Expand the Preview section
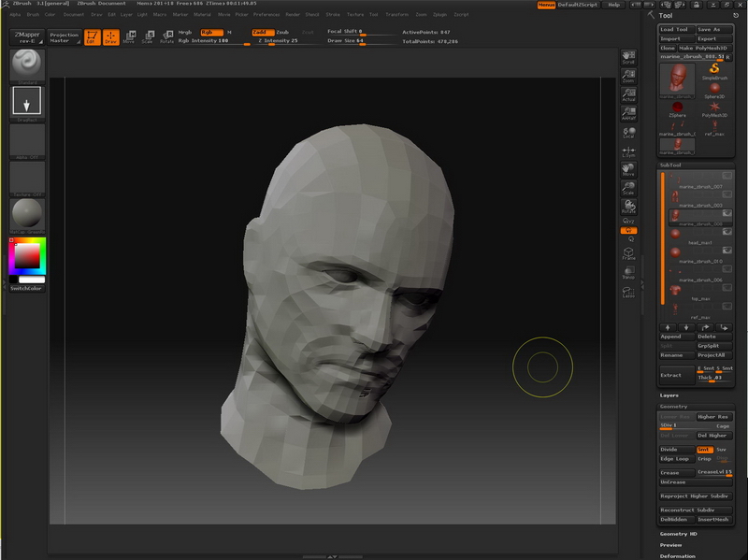 click(670, 545)
